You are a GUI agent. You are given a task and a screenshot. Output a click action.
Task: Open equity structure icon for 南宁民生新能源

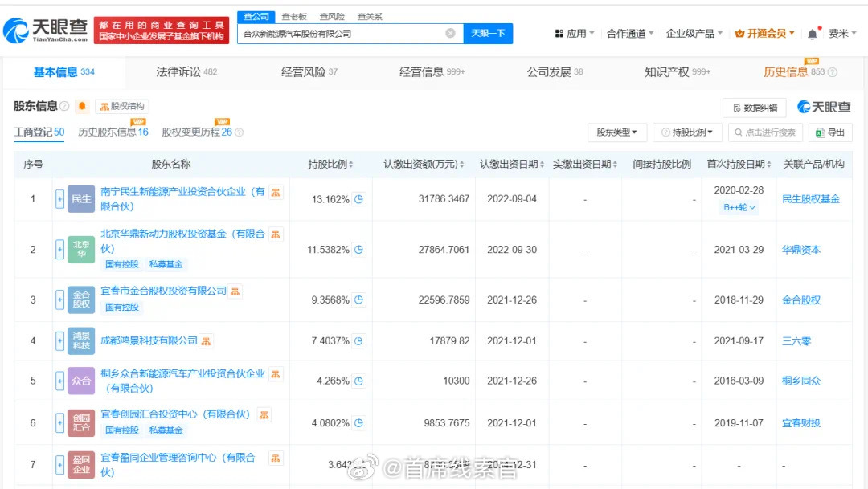coord(276,192)
